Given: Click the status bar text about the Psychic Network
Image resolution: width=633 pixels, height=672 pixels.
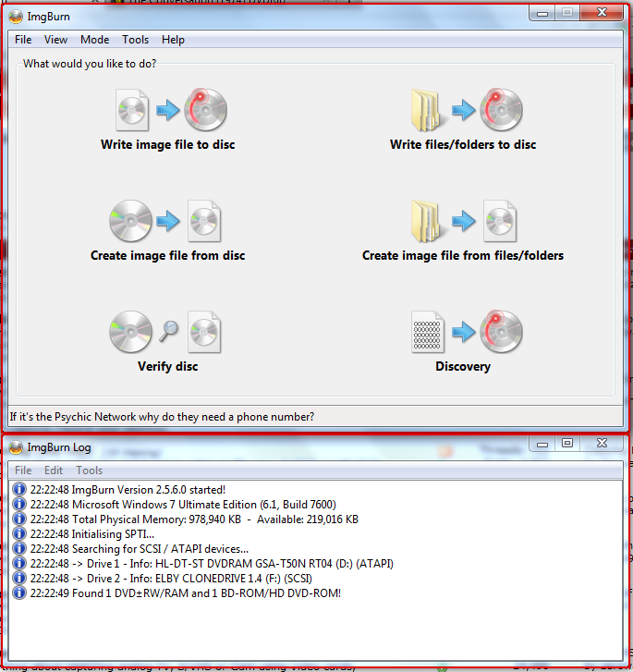Looking at the screenshot, I should pyautogui.click(x=162, y=417).
